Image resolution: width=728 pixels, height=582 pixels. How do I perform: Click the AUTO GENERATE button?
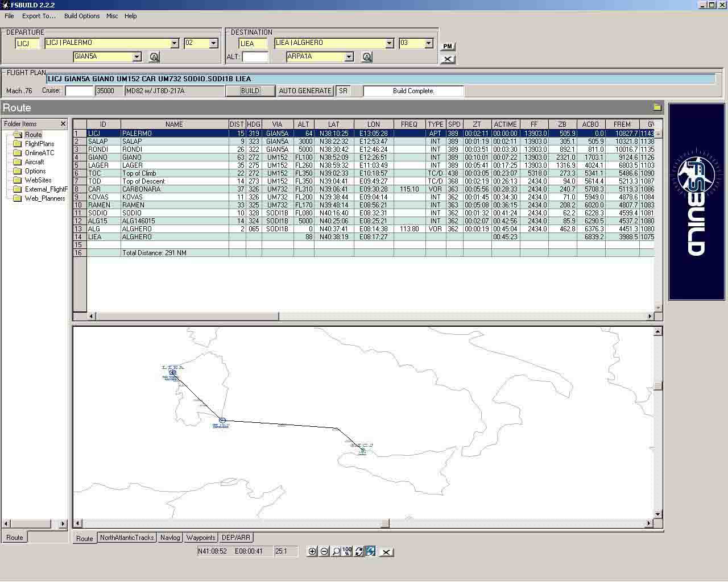pyautogui.click(x=305, y=91)
